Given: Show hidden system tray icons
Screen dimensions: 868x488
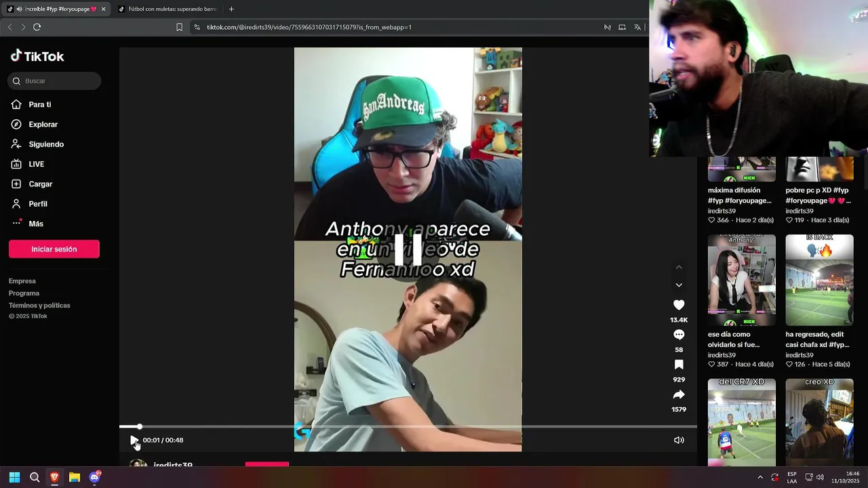Looking at the screenshot, I should (x=760, y=477).
